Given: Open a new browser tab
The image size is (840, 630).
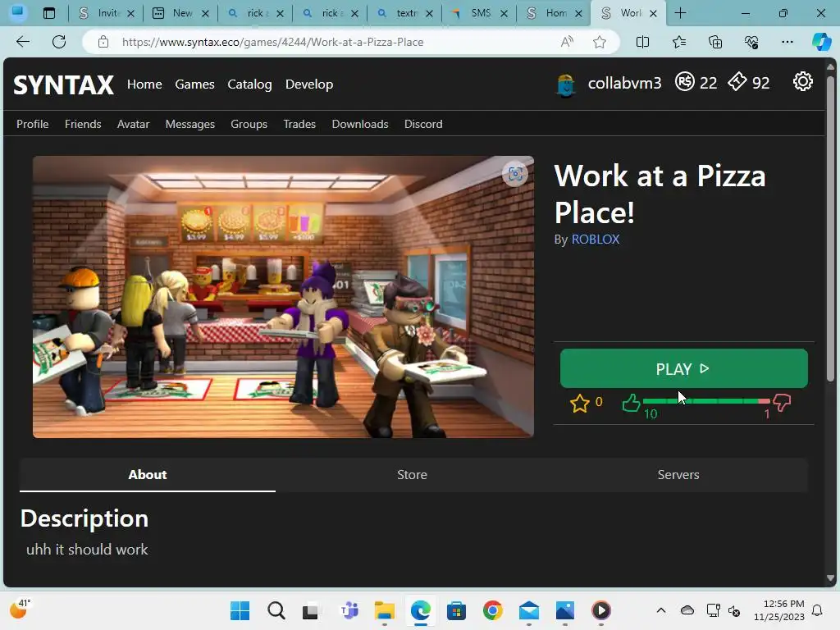Looking at the screenshot, I should (x=680, y=13).
